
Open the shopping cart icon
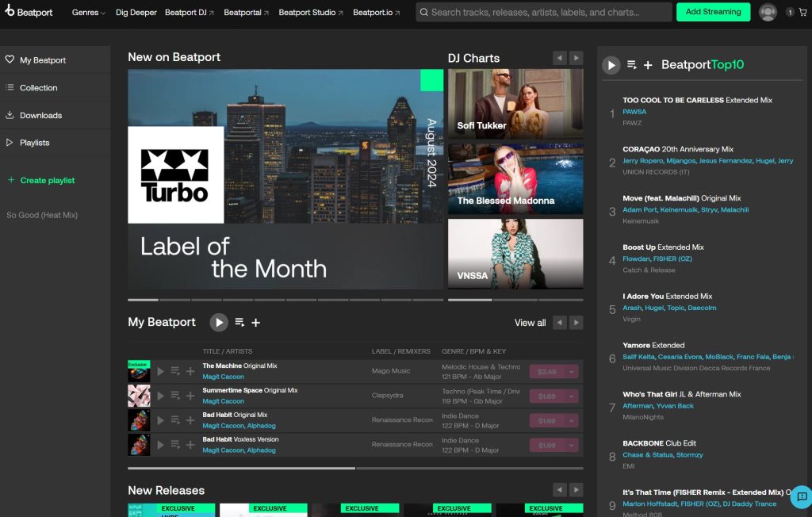click(x=801, y=12)
